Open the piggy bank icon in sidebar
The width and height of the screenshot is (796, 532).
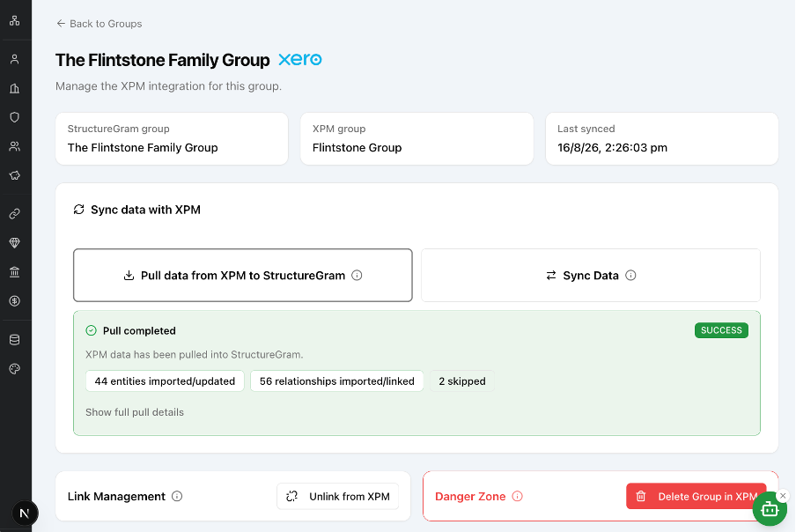pos(15,175)
